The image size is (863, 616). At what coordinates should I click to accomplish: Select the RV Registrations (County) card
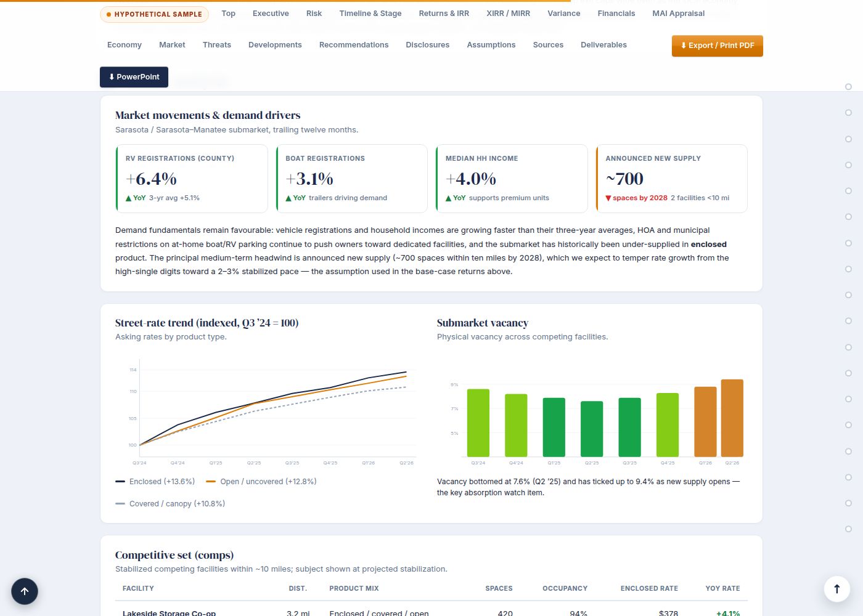(x=192, y=179)
